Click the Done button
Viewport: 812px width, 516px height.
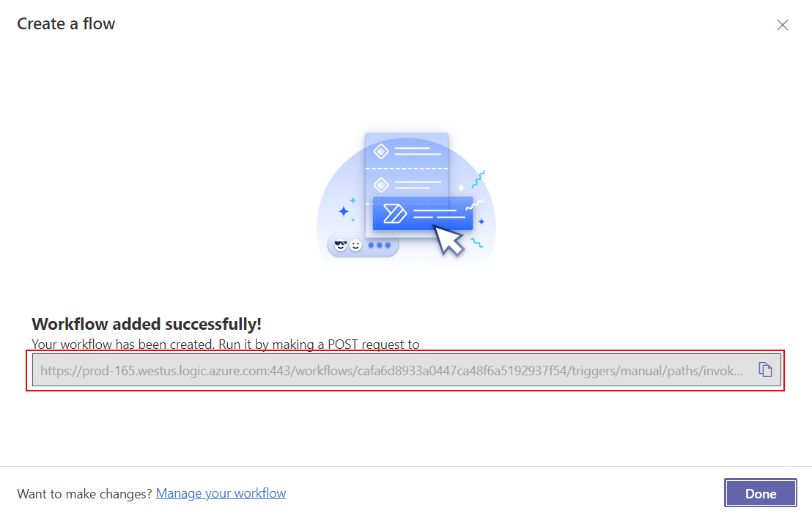tap(760, 493)
